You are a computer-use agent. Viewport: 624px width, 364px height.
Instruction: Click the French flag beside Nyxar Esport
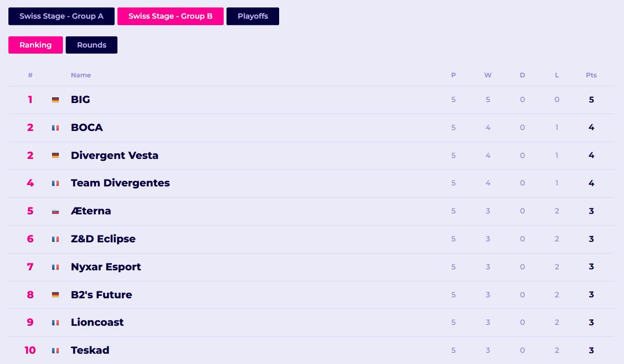coord(55,267)
